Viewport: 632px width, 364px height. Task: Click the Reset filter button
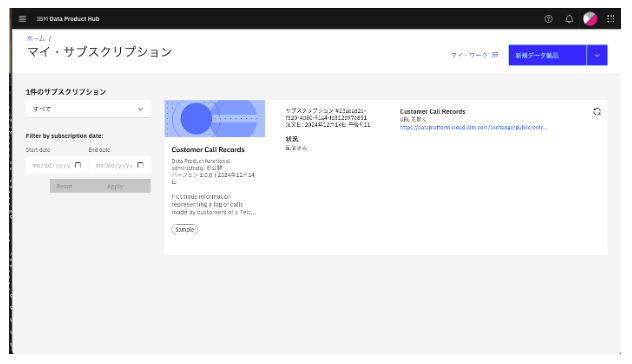coord(64,186)
